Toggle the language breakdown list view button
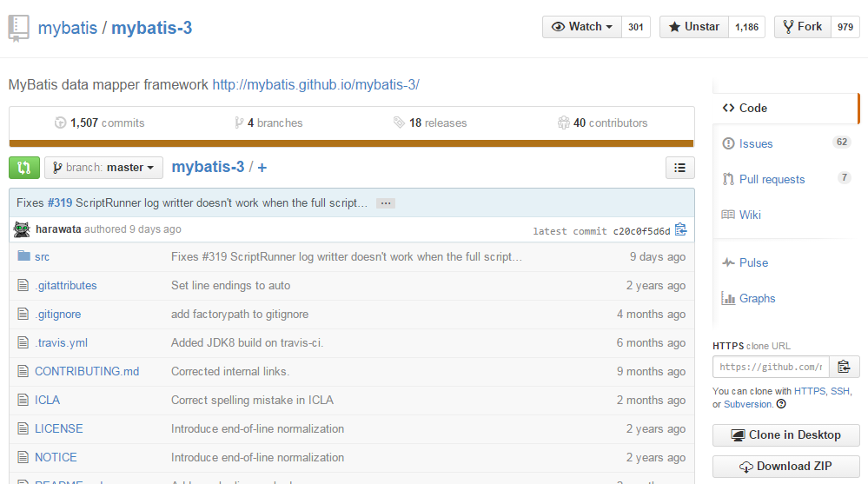Image resolution: width=868 pixels, height=484 pixels. pyautogui.click(x=679, y=168)
